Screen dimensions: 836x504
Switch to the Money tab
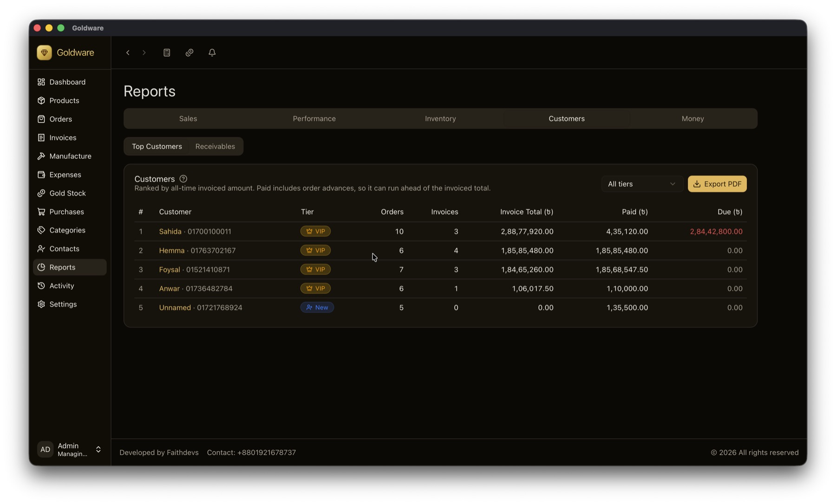pyautogui.click(x=692, y=118)
